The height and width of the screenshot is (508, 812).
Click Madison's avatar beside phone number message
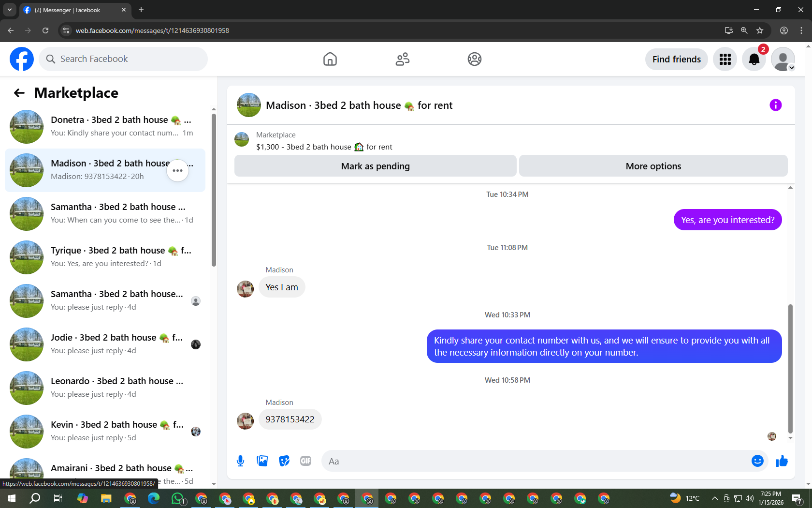[246, 421]
